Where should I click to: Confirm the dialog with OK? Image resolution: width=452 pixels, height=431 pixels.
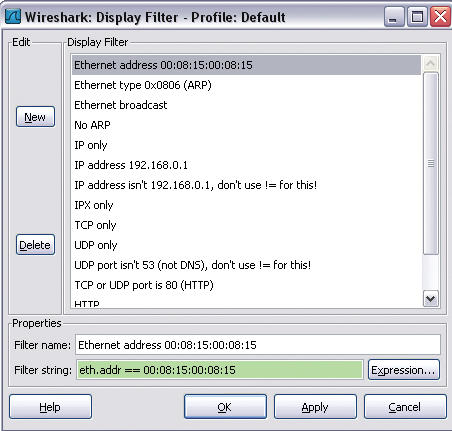(x=225, y=407)
